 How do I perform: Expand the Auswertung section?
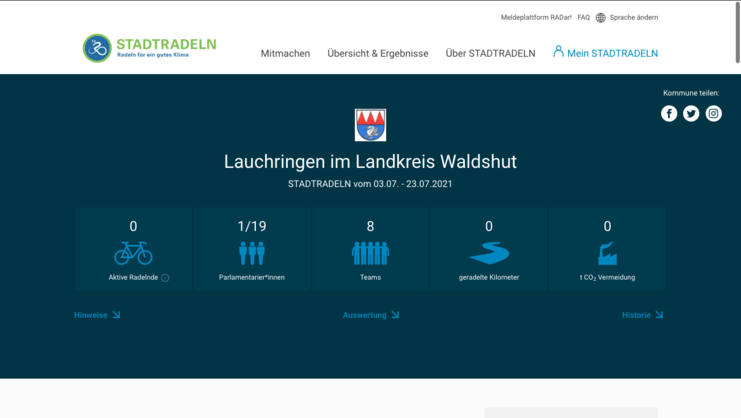pyautogui.click(x=371, y=315)
